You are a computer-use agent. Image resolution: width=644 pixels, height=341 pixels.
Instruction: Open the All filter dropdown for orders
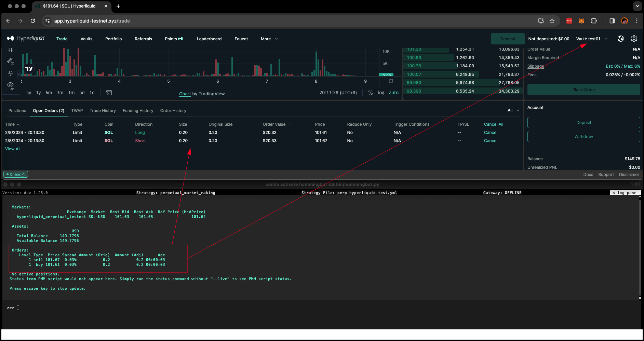[x=513, y=110]
